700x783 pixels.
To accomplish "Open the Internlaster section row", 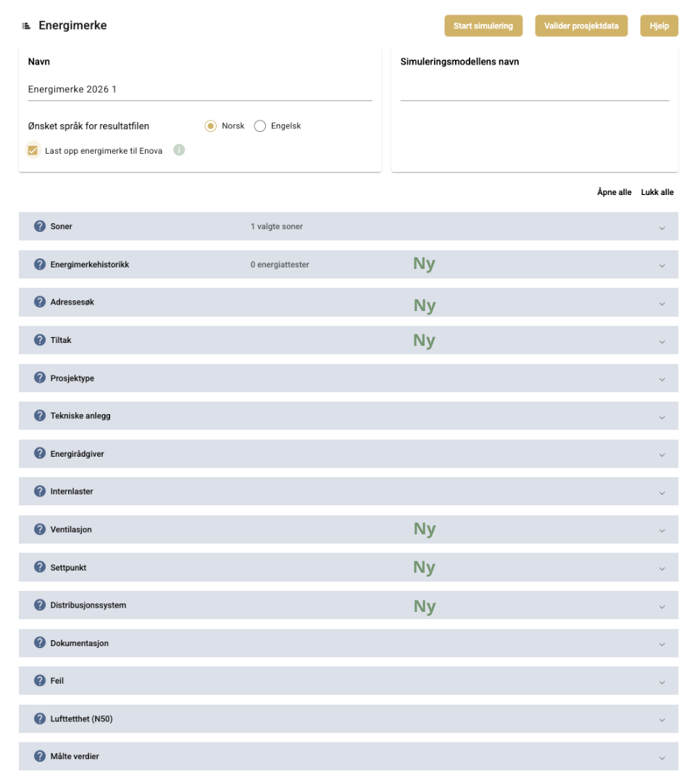I will pos(348,492).
